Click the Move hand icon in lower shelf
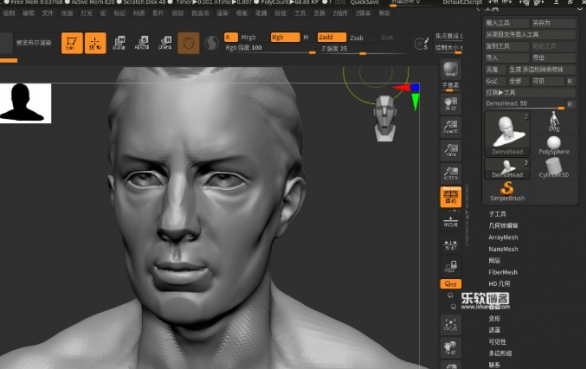Image resolution: width=586 pixels, height=369 pixels. tap(450, 347)
